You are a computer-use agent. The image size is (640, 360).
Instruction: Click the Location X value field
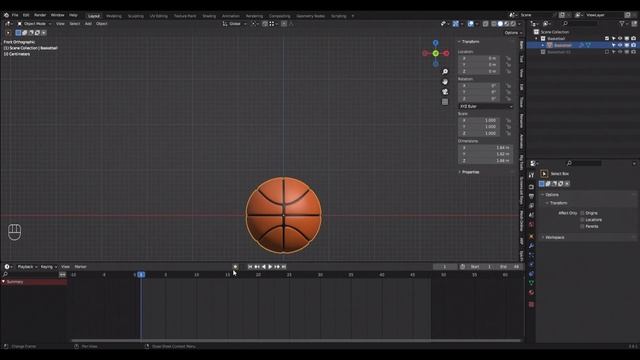point(479,58)
